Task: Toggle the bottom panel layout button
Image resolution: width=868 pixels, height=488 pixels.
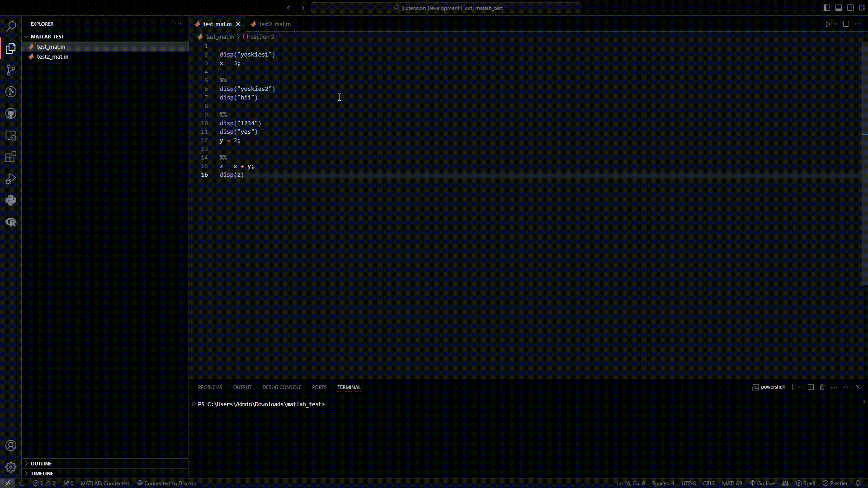Action: 839,8
